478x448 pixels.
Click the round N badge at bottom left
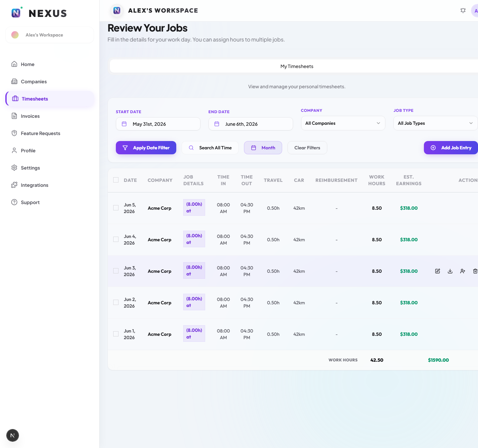tap(13, 435)
